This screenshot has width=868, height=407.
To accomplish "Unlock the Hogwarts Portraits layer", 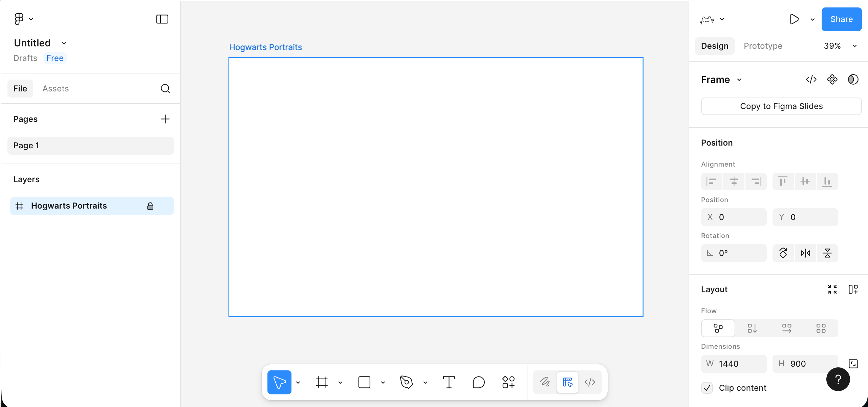I will pos(150,206).
